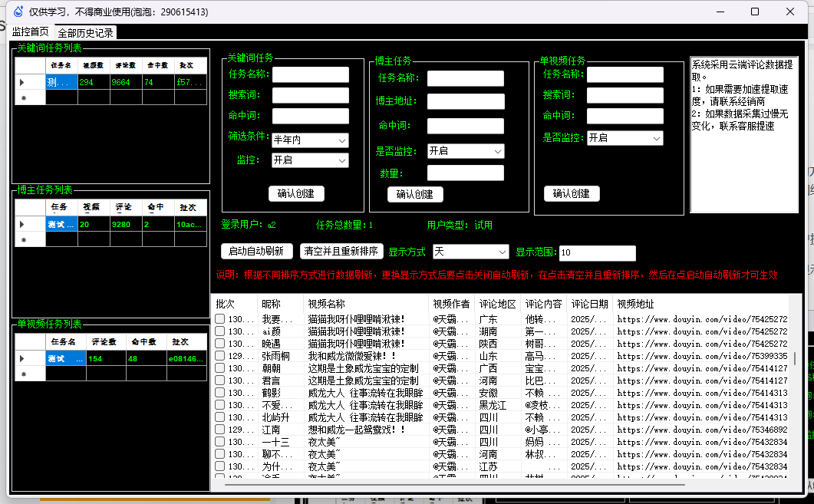Select cell 9664 in keyword task list
Viewport: 814px width, 504px height.
pyautogui.click(x=126, y=82)
